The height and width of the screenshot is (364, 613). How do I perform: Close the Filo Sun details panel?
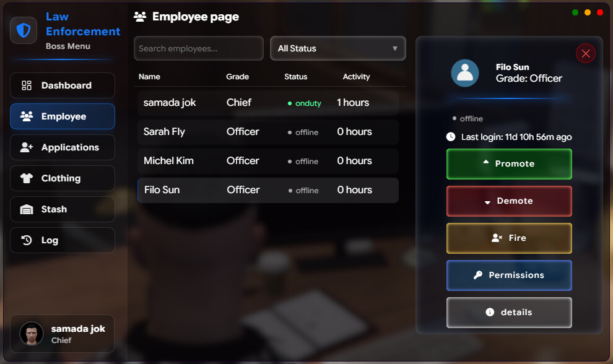(x=586, y=53)
